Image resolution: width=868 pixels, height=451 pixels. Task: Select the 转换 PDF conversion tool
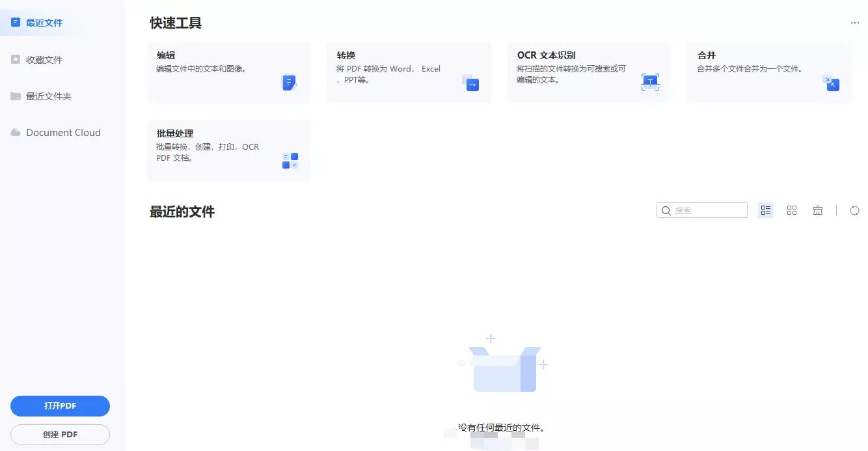click(409, 72)
